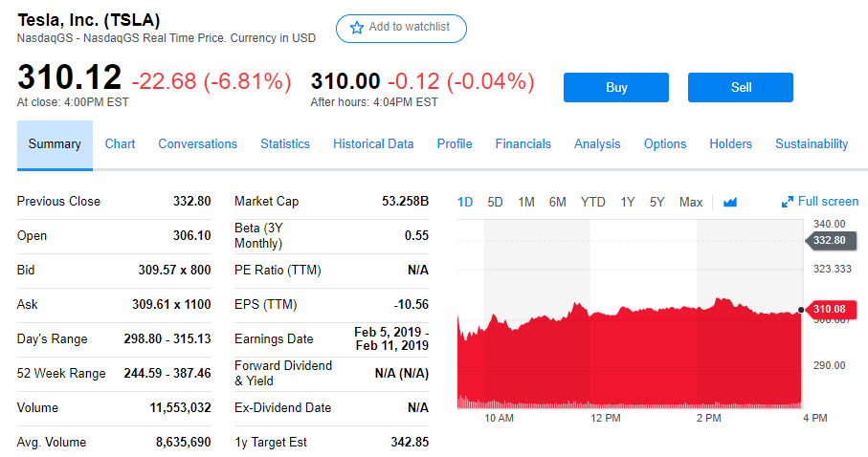Click the Full screen expand arrows icon
This screenshot has width=868, height=457.
coord(788,202)
